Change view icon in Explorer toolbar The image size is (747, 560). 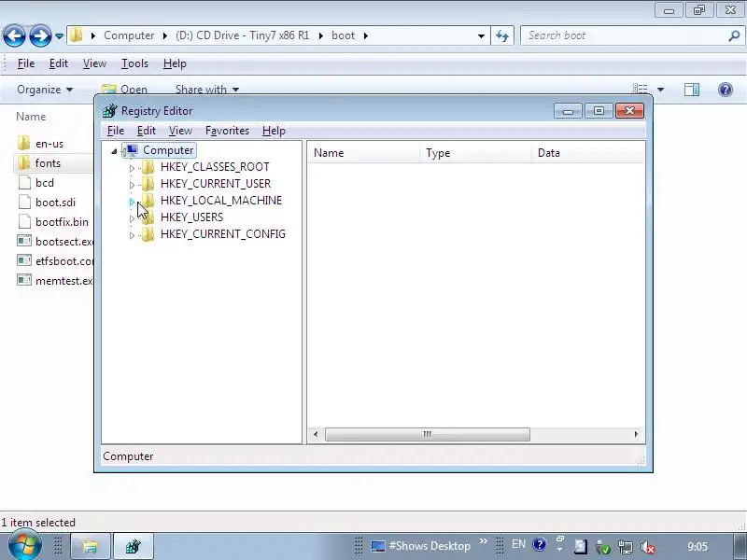point(640,89)
